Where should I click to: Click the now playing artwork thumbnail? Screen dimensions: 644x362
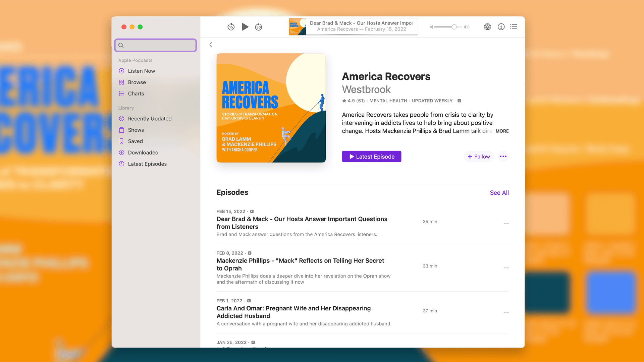[x=297, y=27]
